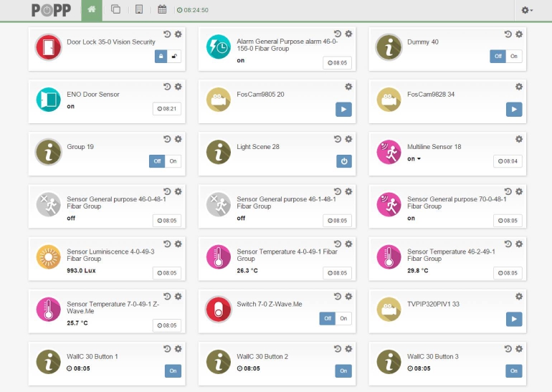Click the Switch 7-0 Z-Wave.Me red switch icon
Screen dimensions: 552x392
tap(219, 309)
